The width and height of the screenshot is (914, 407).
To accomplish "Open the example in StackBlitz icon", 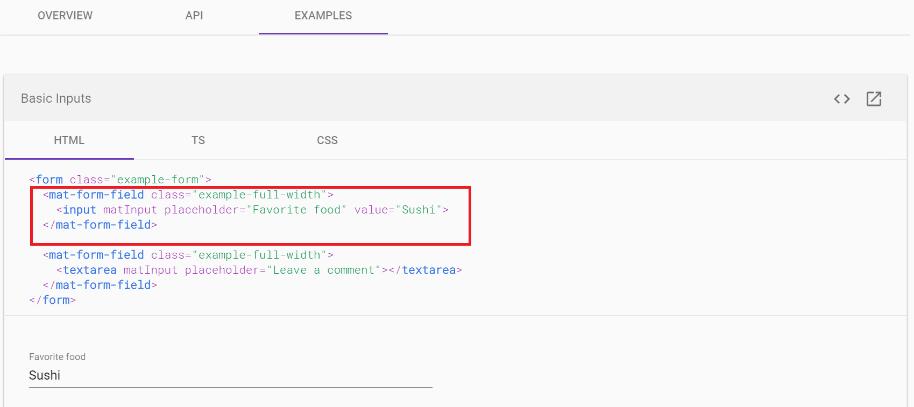I will click(x=873, y=99).
